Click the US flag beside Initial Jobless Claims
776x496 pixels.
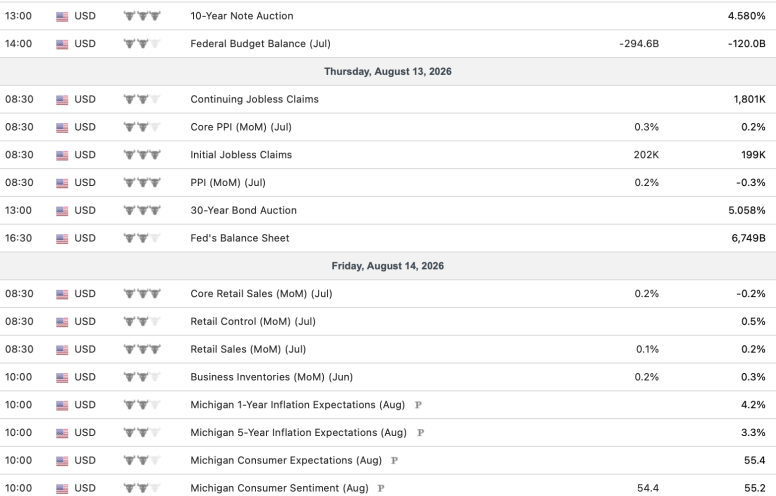pos(62,155)
